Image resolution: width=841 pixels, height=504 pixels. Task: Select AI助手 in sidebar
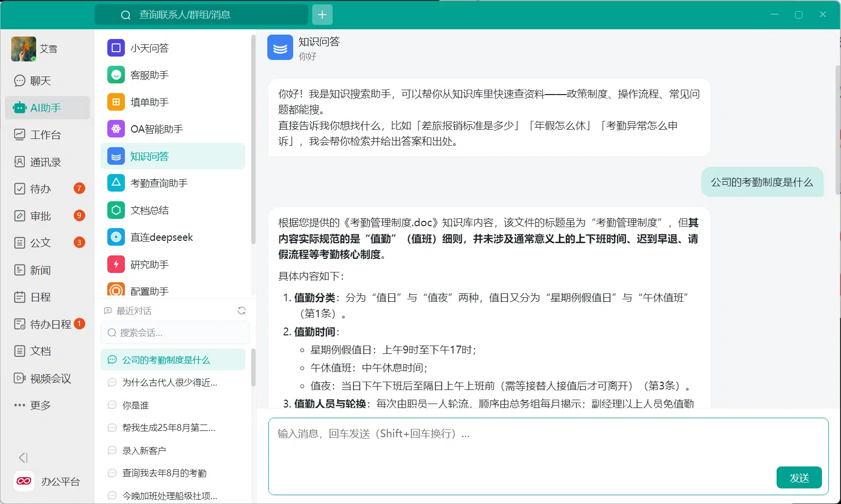pos(47,108)
